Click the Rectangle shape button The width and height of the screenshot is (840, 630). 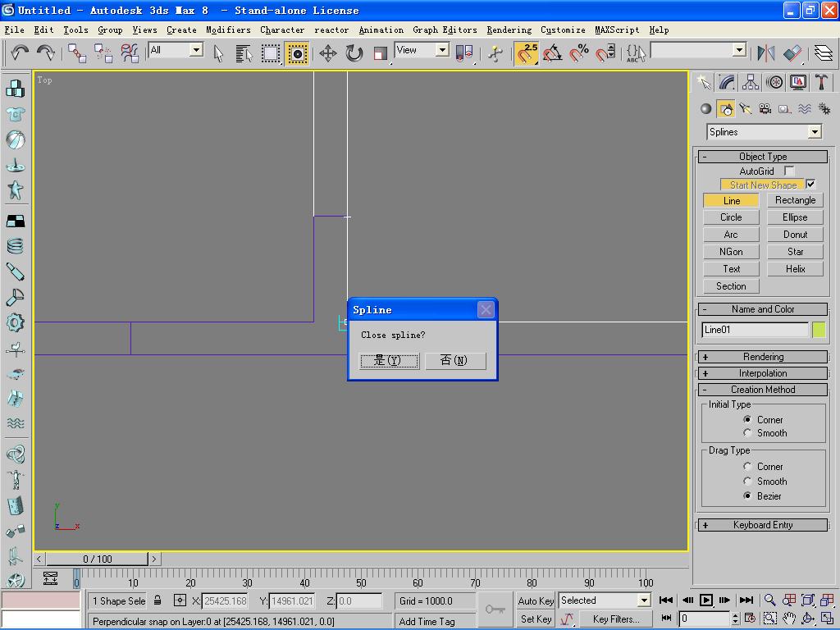pos(795,200)
